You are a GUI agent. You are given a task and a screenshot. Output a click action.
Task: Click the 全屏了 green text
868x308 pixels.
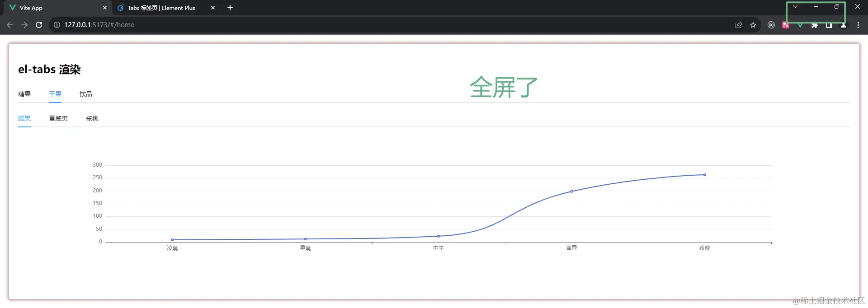point(504,87)
